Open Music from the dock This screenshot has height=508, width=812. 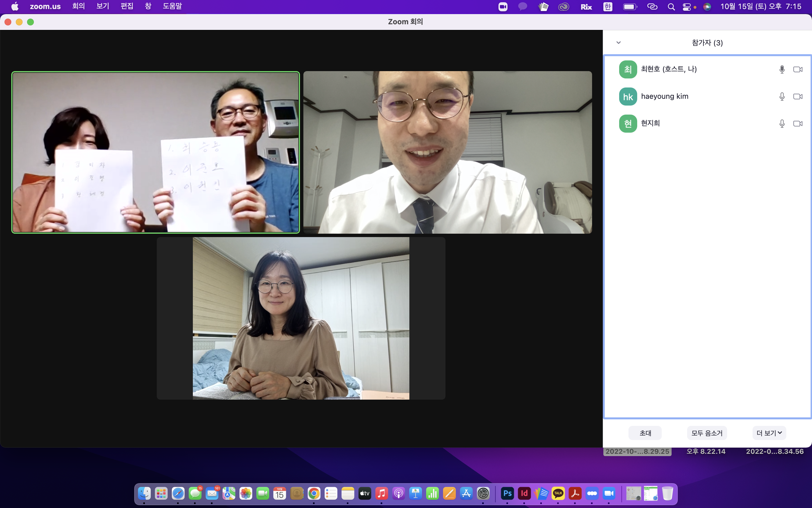click(x=381, y=493)
